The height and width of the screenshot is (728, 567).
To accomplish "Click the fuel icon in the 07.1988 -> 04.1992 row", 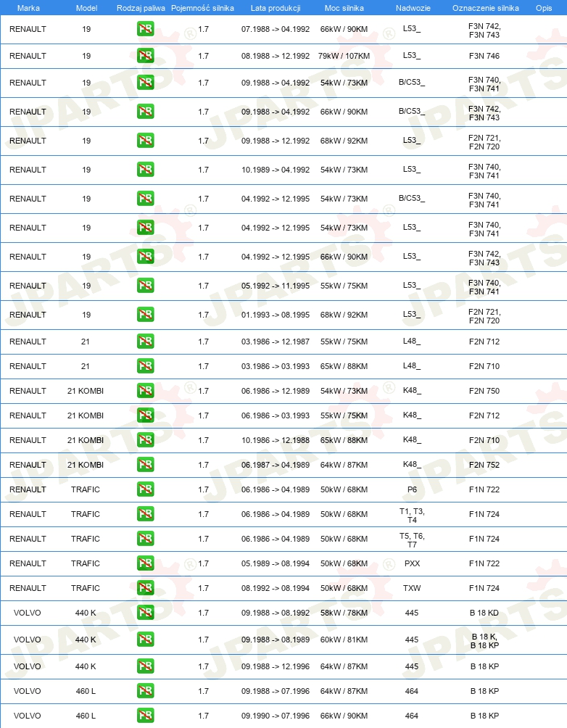I will click(145, 29).
